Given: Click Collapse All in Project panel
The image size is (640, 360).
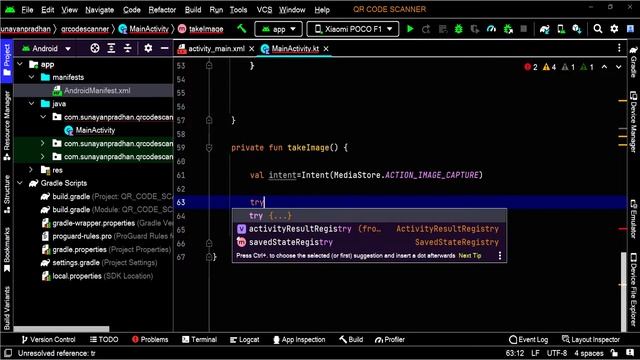Looking at the screenshot, I should tap(127, 49).
